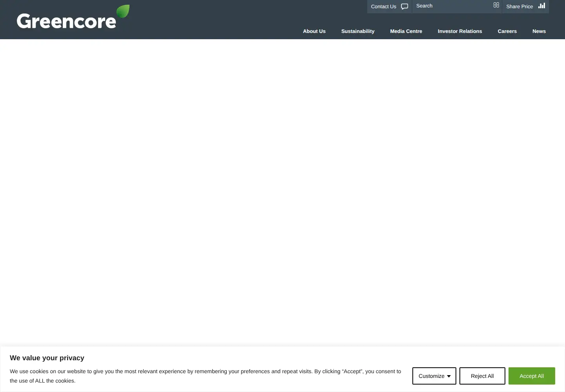Viewport: 565px width, 392px height.
Task: Open the Sustainability menu
Action: click(x=358, y=31)
